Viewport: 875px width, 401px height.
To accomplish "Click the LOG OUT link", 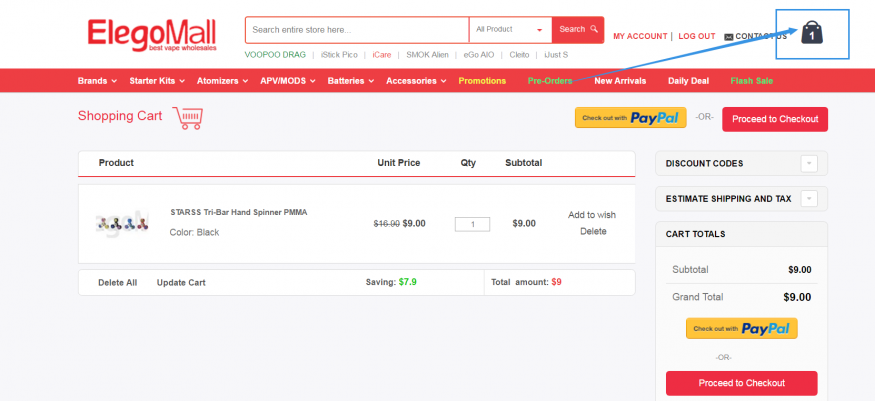I will [x=696, y=36].
